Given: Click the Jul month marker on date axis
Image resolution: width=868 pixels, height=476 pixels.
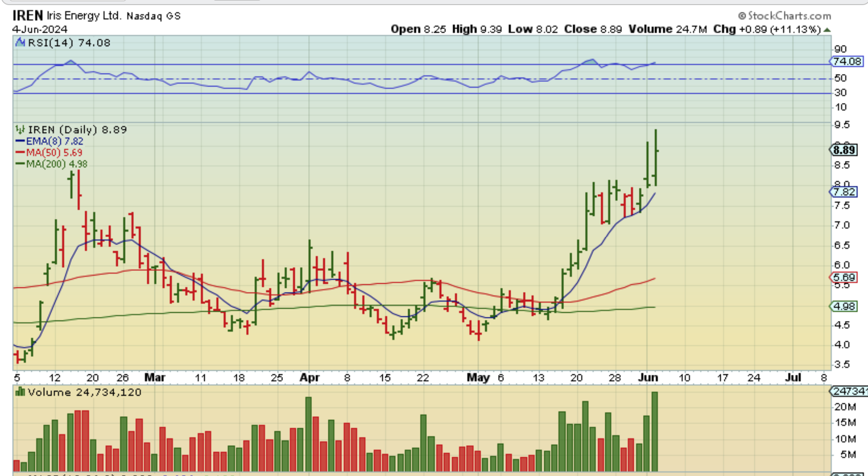Looking at the screenshot, I should point(793,378).
